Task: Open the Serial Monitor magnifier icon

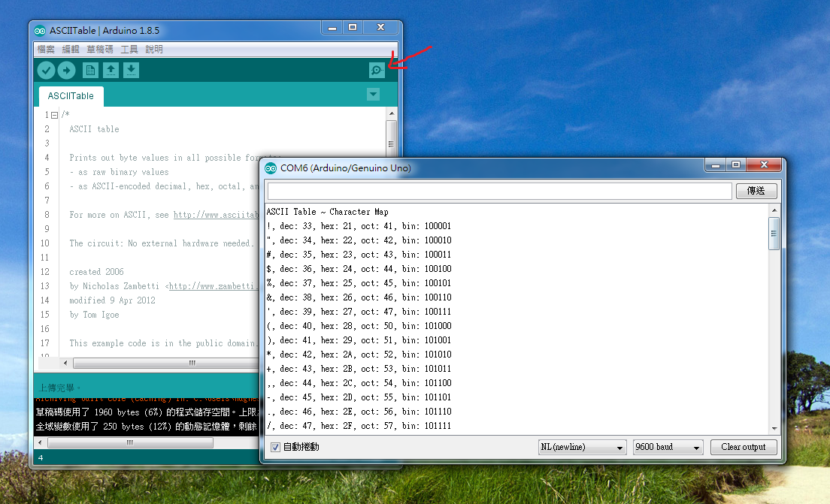Action: pyautogui.click(x=377, y=70)
